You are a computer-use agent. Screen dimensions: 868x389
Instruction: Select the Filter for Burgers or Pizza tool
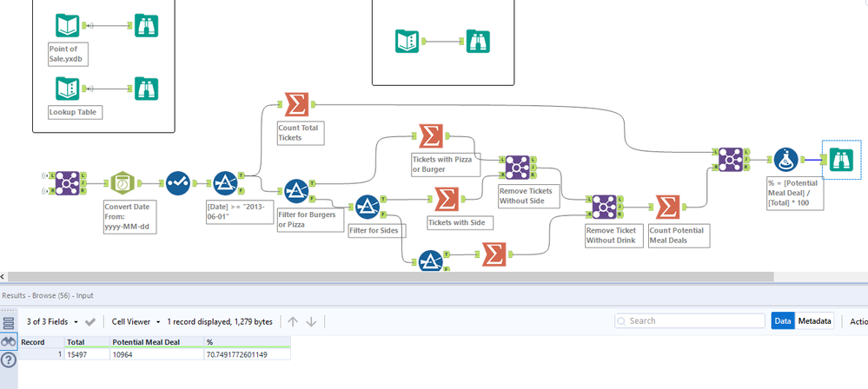click(296, 191)
